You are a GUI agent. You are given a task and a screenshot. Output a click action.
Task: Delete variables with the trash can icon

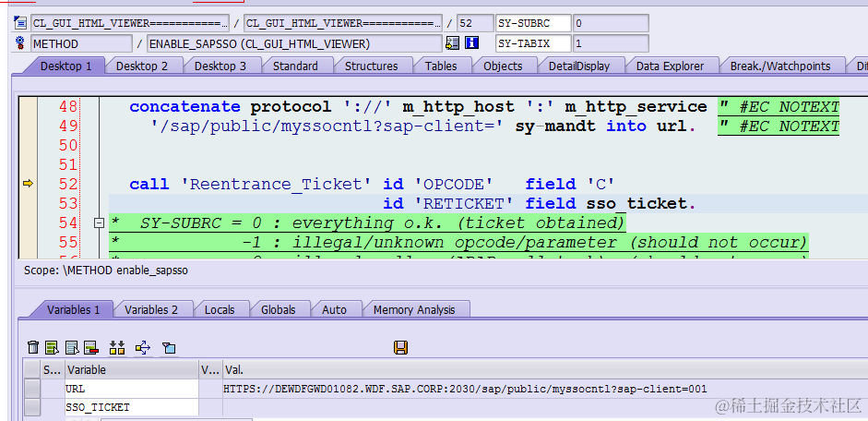(33, 347)
